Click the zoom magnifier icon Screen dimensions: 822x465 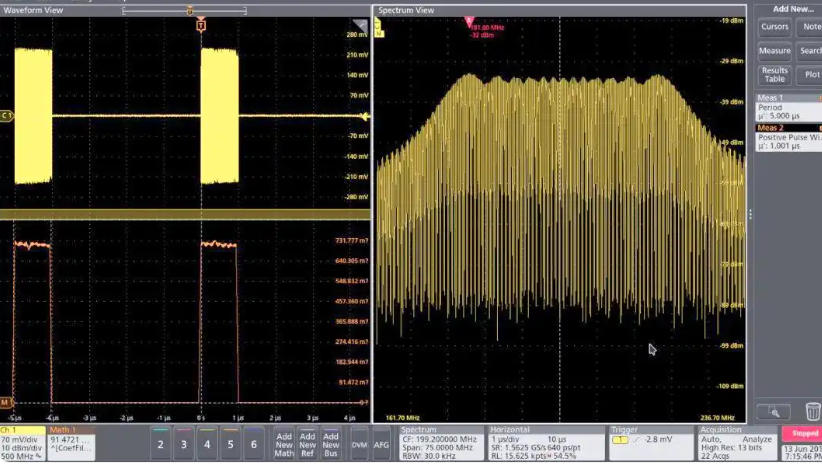(773, 411)
